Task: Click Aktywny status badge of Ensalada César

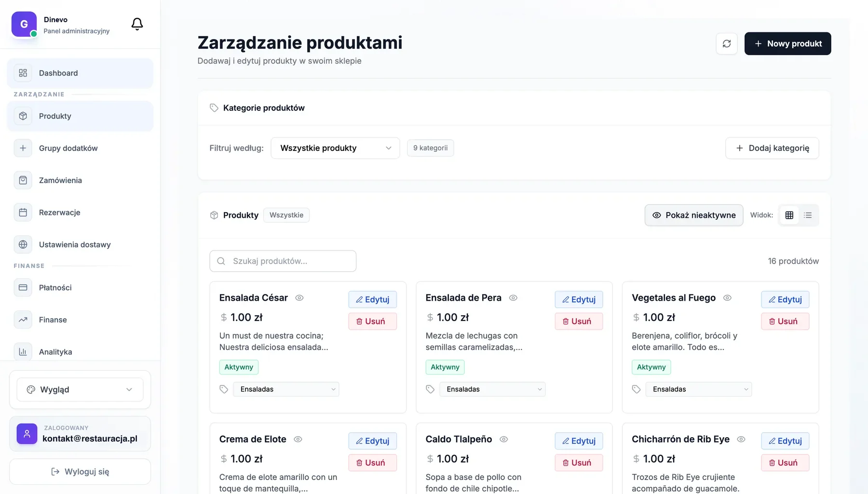Action: pos(239,367)
